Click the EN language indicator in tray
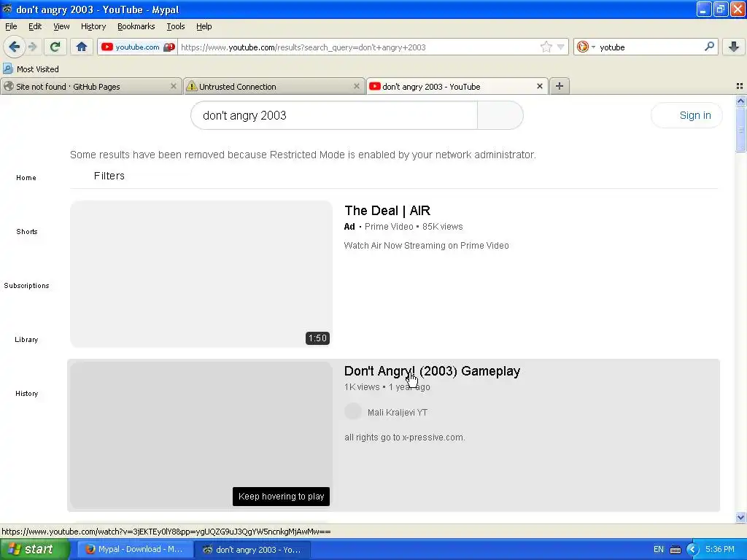 pos(659,550)
